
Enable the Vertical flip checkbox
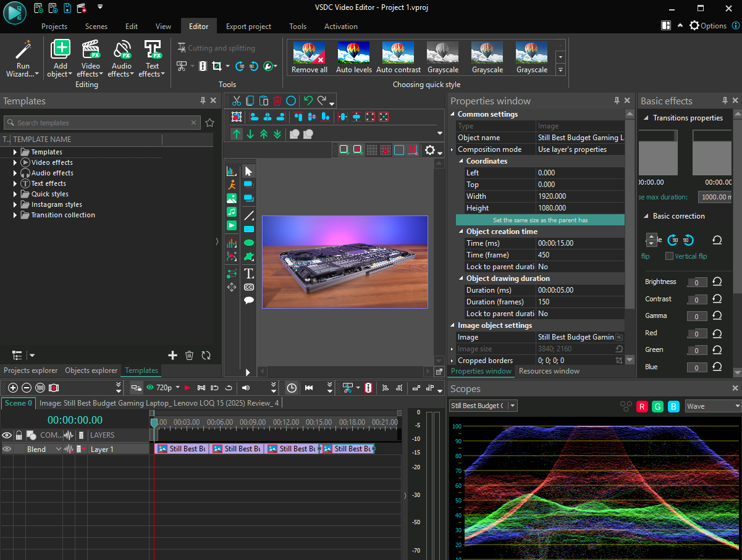669,256
